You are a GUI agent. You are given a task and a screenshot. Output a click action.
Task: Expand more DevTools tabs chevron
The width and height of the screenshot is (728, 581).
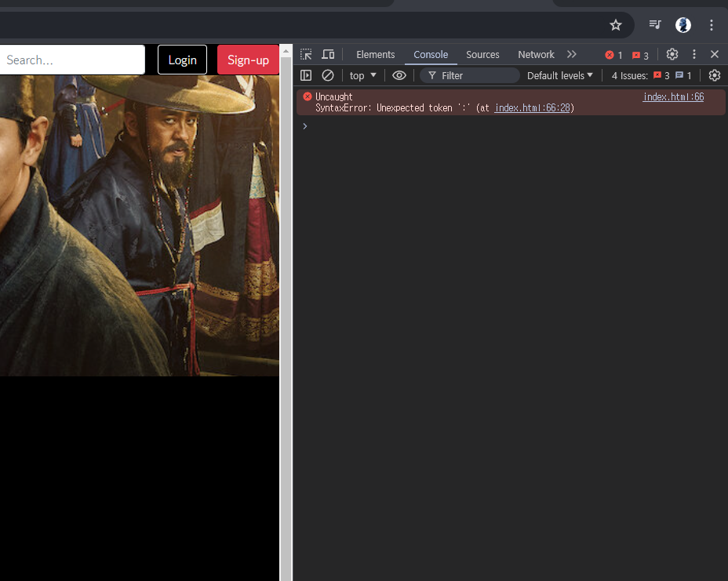pos(572,54)
